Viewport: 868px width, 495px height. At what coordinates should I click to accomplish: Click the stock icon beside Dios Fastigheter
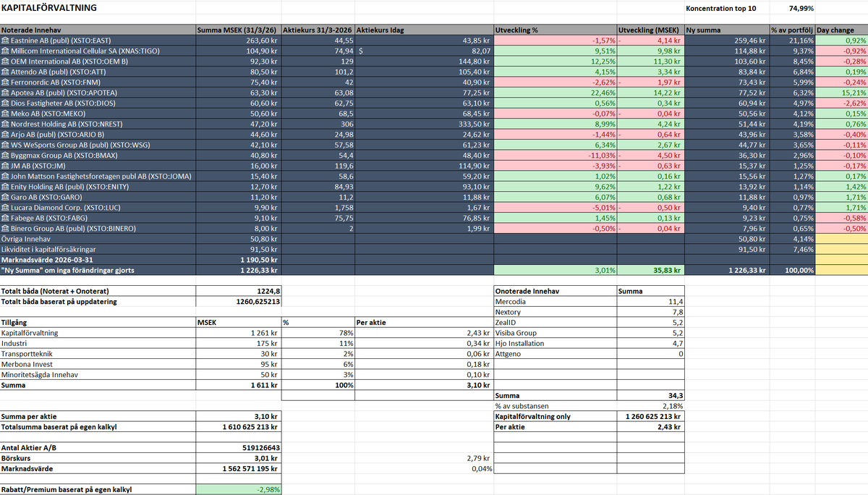click(5, 103)
